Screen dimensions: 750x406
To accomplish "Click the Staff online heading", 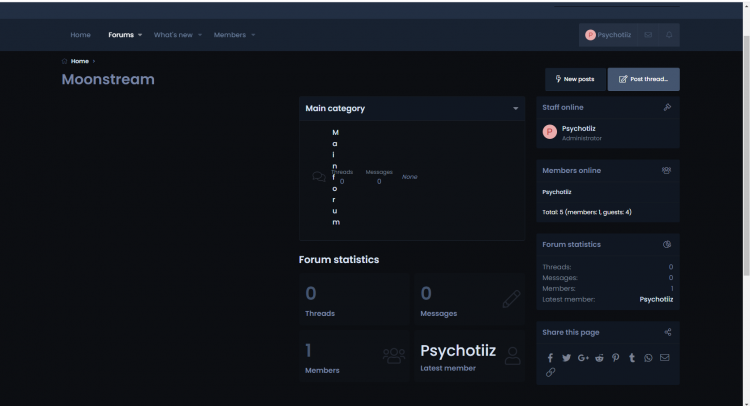I will point(562,108).
